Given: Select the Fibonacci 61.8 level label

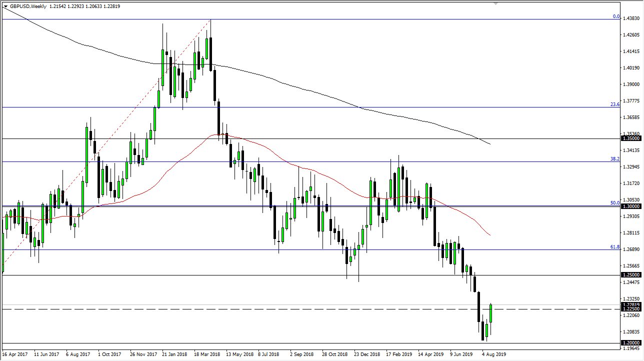Looking at the screenshot, I should point(615,246).
